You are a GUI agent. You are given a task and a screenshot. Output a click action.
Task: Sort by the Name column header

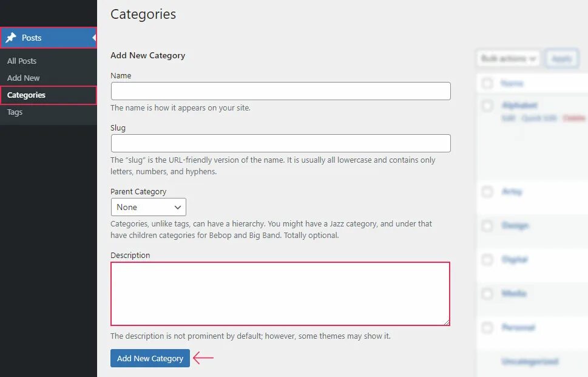click(512, 83)
